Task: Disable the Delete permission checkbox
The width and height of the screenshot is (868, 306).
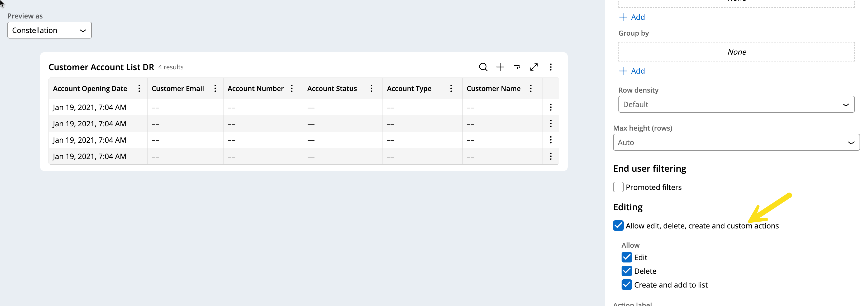Action: [627, 271]
